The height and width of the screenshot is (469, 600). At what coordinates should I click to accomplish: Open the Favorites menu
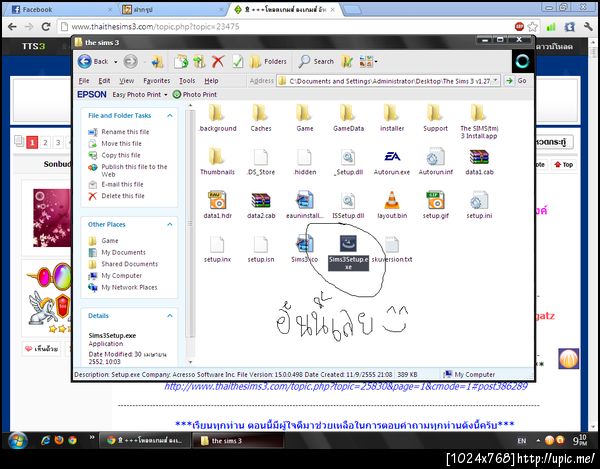(x=157, y=81)
